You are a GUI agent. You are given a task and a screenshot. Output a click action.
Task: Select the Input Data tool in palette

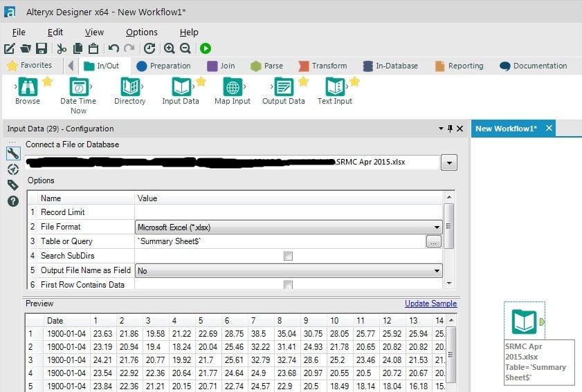(x=181, y=91)
